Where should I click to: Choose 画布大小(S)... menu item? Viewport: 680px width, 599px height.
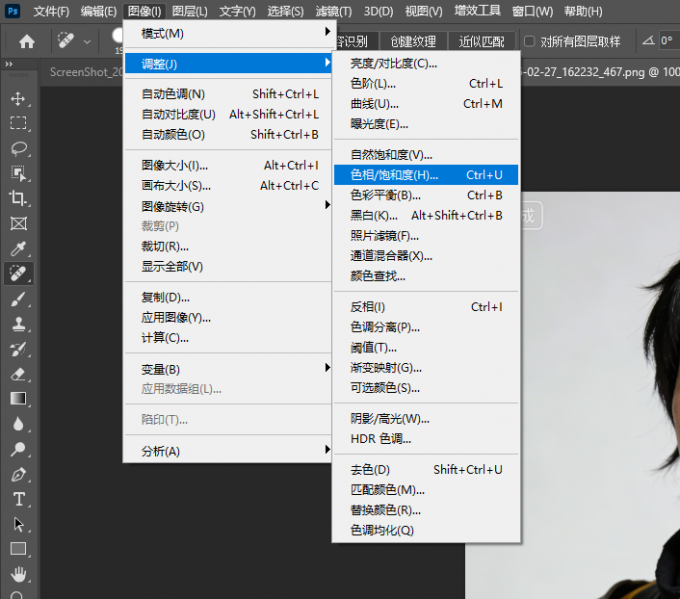(x=228, y=186)
